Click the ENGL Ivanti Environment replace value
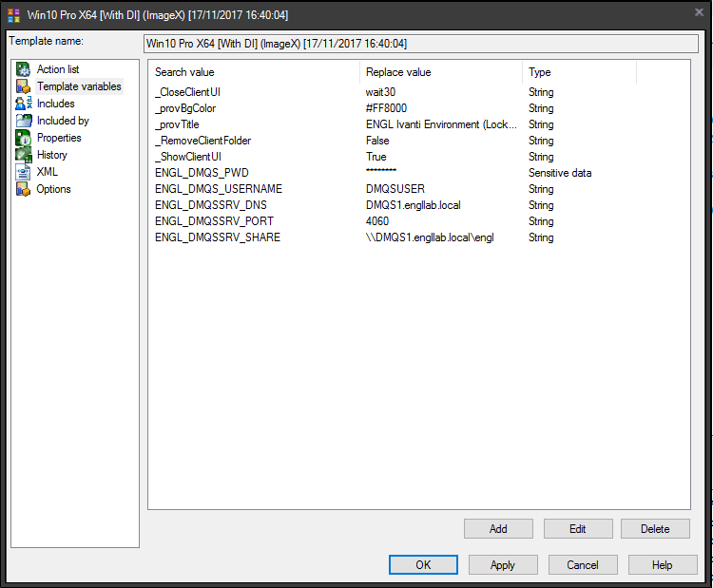This screenshot has width=713, height=588. [441, 124]
